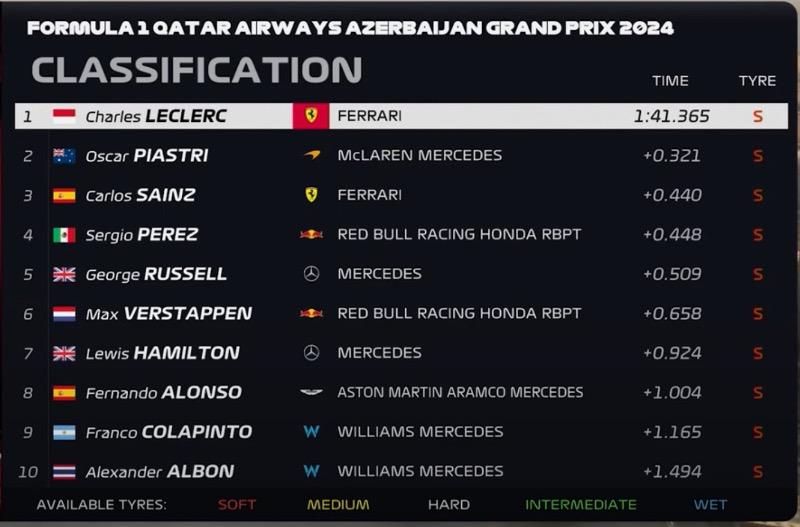The width and height of the screenshot is (800, 527).
Task: Click Leclerc's soft tyre S indicator
Action: pos(758,116)
